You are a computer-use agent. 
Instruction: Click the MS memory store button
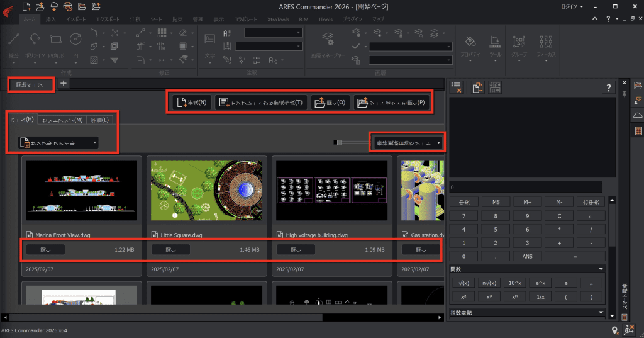click(x=496, y=202)
